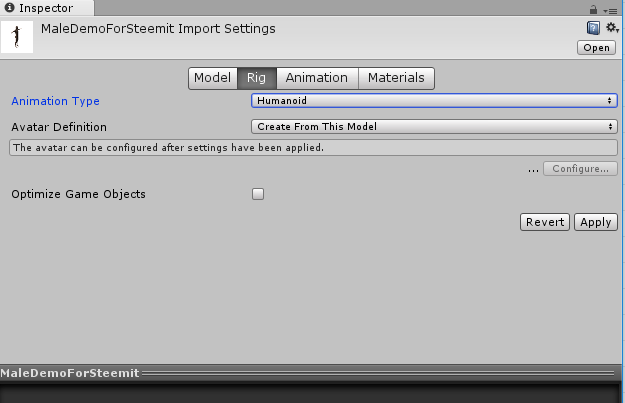This screenshot has height=403, width=625.
Task: Click the MaleDemoForSteemit model thumbnail
Action: click(x=17, y=38)
